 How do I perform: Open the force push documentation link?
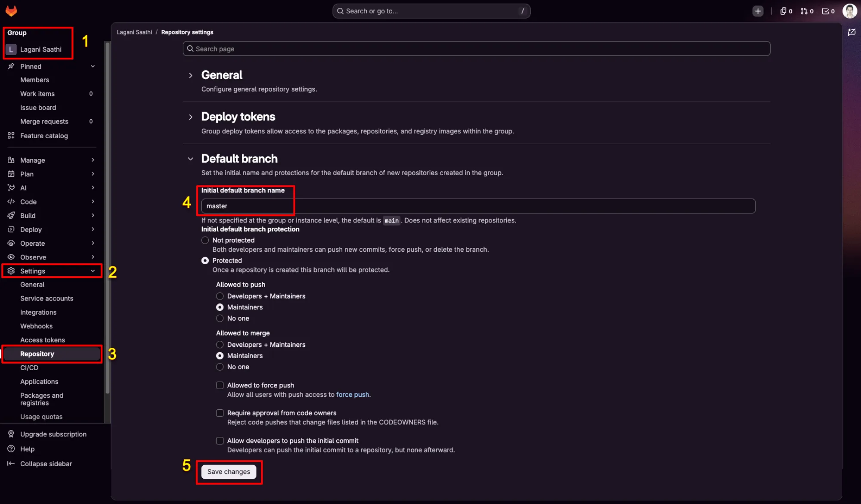352,395
